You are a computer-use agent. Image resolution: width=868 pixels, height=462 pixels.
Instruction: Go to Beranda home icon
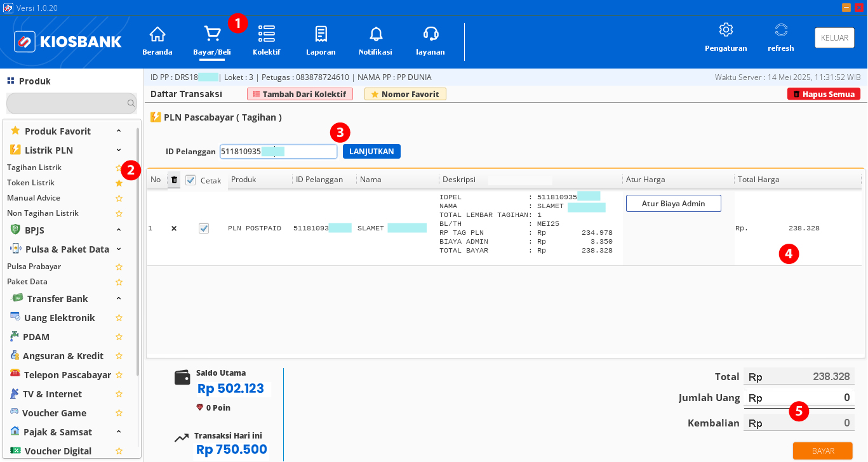pos(157,34)
